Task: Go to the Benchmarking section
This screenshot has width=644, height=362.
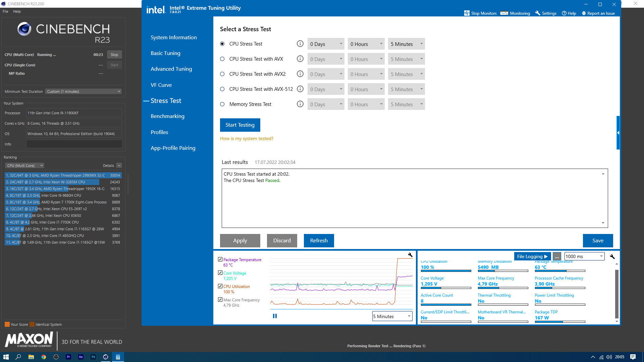Action: pos(167,116)
